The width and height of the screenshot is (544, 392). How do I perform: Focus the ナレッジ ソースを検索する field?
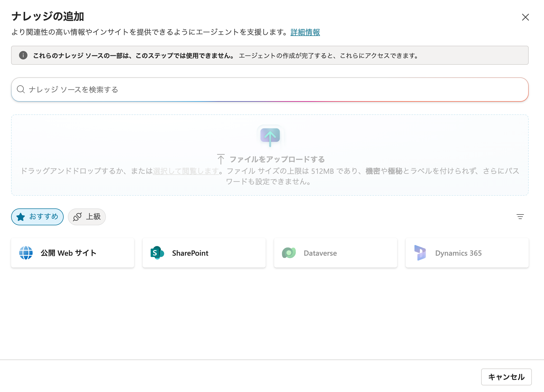[x=269, y=90]
